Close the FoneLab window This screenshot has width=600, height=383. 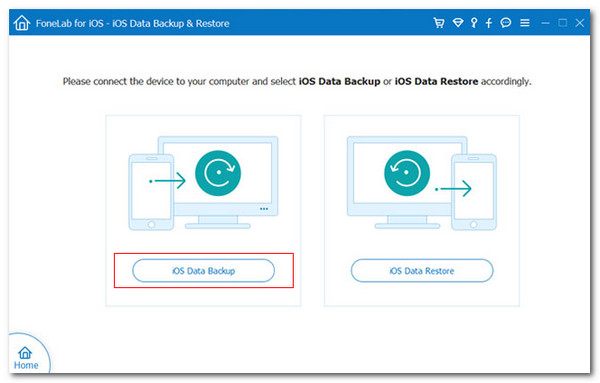pos(580,23)
